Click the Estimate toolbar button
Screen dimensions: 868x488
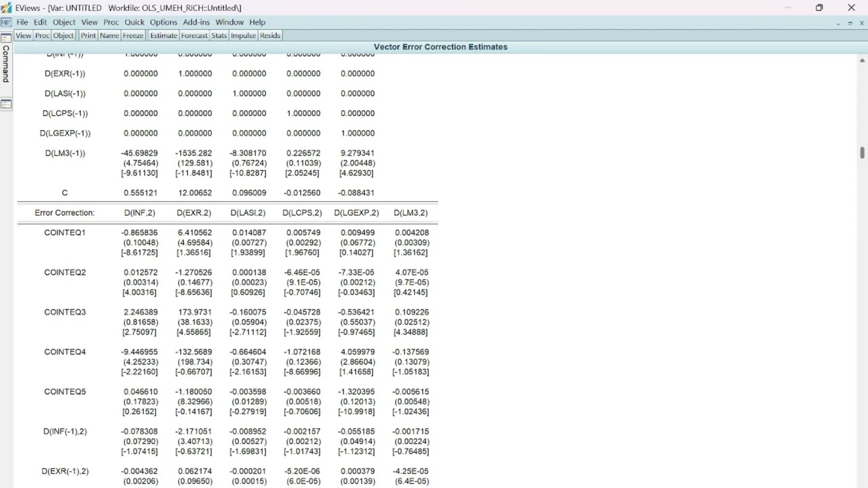click(163, 35)
